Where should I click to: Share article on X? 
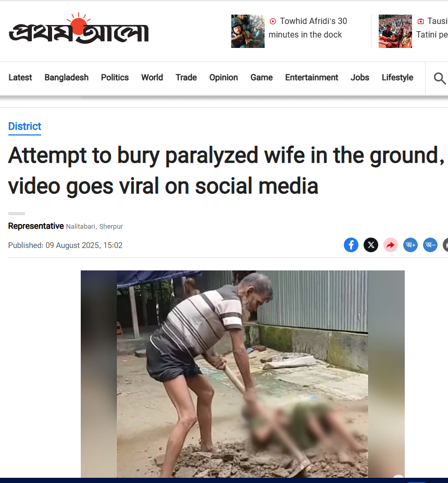(371, 245)
